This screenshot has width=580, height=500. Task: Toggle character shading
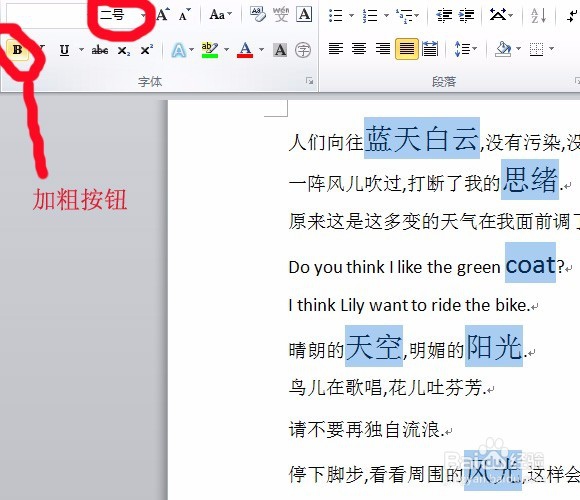[280, 50]
